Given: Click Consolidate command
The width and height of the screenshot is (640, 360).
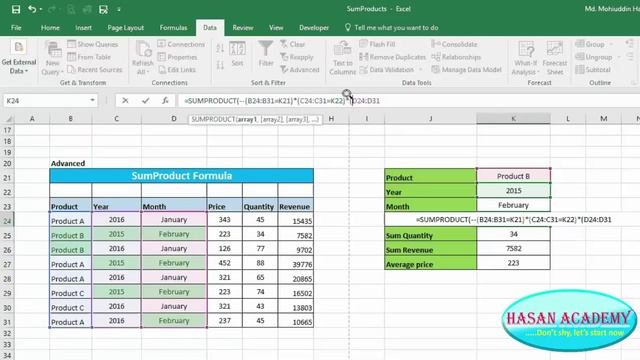Looking at the screenshot, I should point(454,44).
